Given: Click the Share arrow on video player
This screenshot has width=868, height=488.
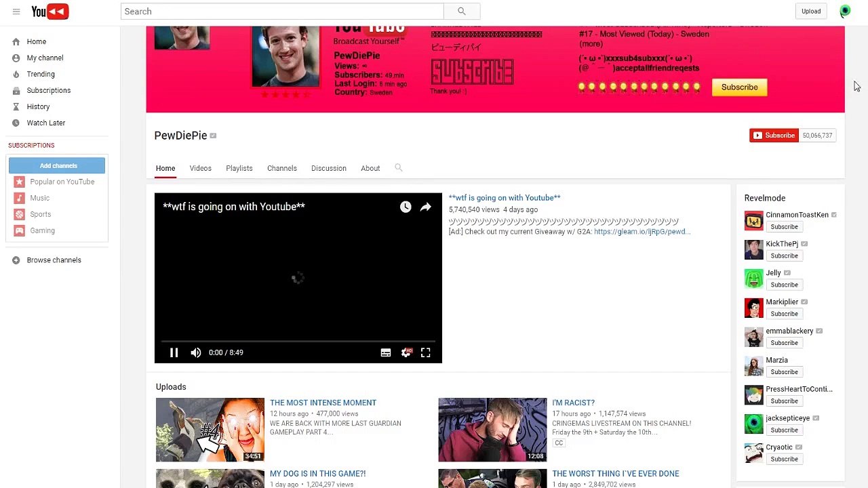Looking at the screenshot, I should 425,207.
